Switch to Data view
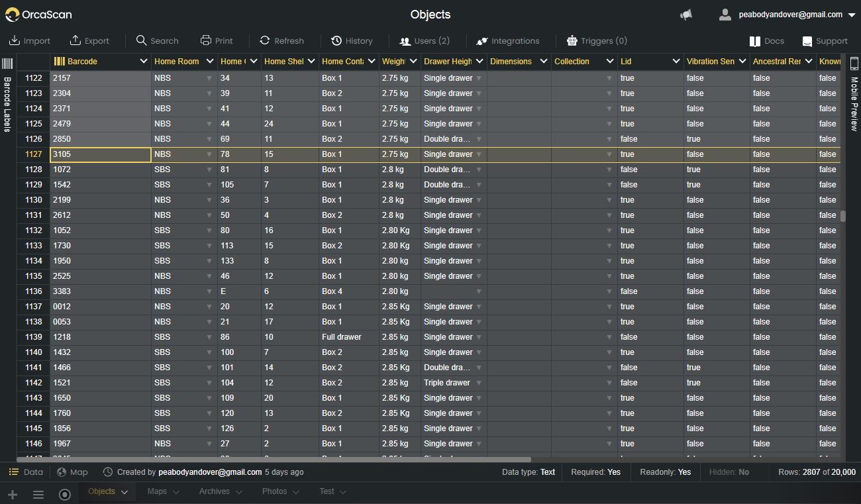This screenshot has width=861, height=504. [26, 472]
